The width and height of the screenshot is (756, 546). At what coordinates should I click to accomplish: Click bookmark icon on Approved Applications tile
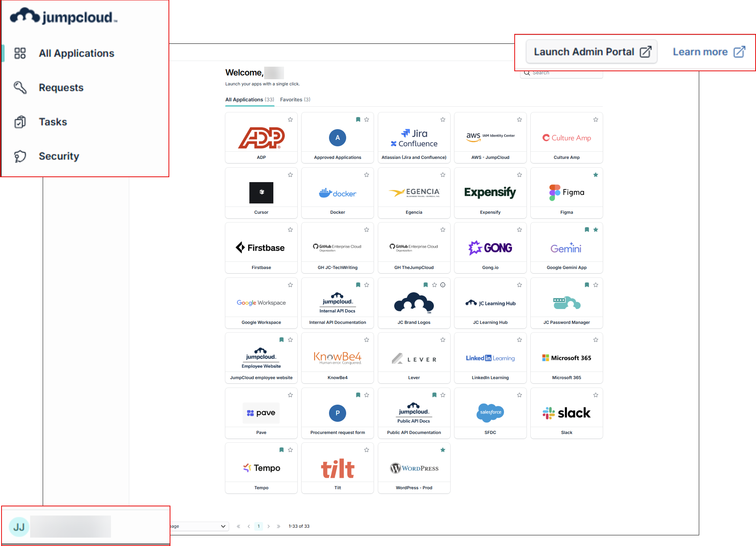(x=358, y=120)
